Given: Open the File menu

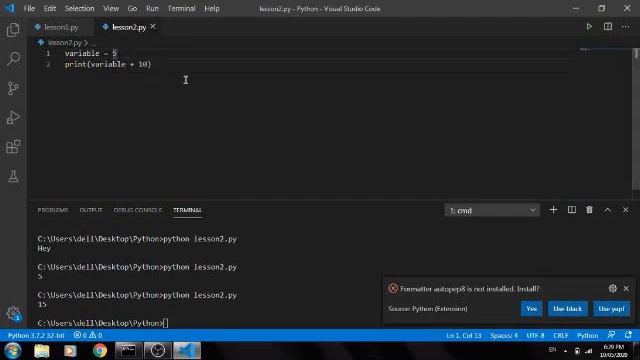Looking at the screenshot, I should (x=29, y=8).
